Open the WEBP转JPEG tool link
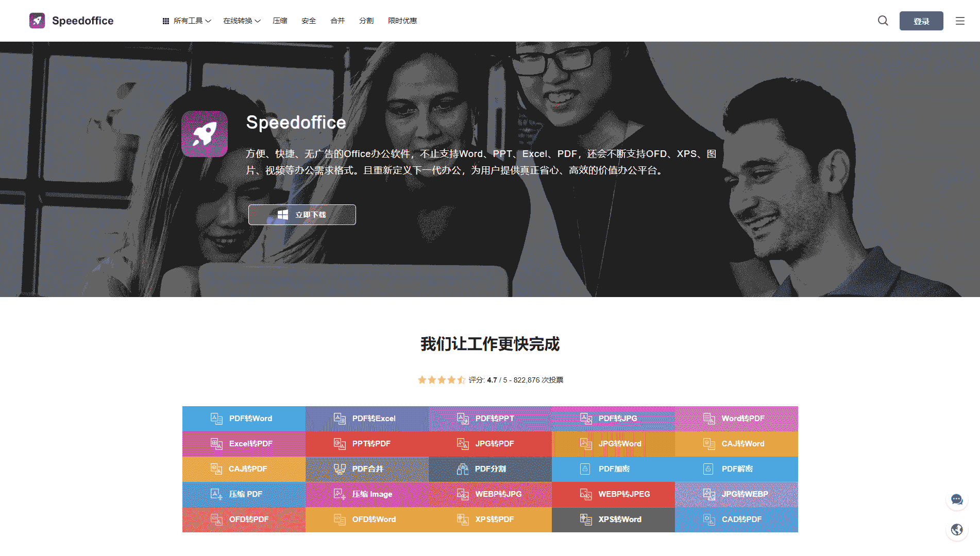The width and height of the screenshot is (980, 556). 613,494
